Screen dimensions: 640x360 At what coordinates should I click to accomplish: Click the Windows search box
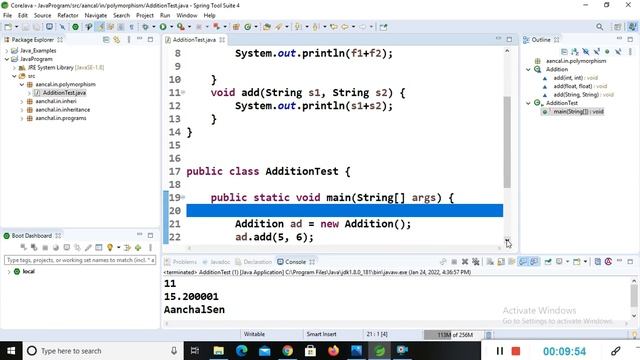click(x=102, y=351)
